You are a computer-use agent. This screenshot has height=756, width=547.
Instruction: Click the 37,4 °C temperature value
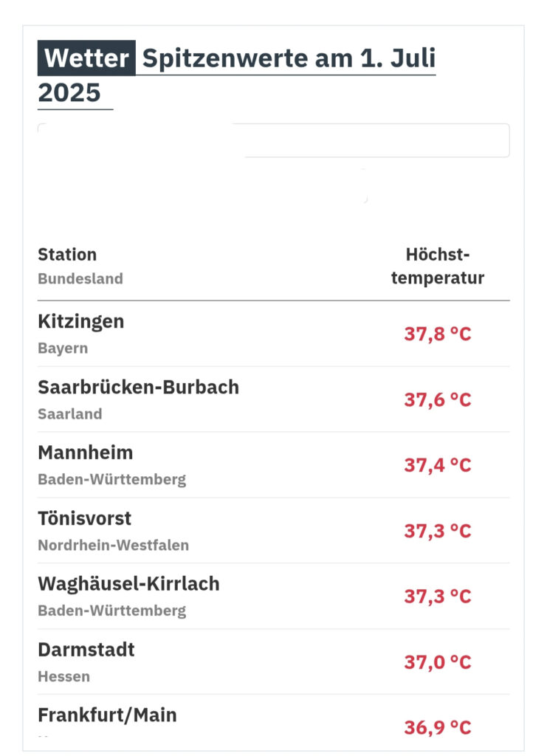pyautogui.click(x=437, y=465)
